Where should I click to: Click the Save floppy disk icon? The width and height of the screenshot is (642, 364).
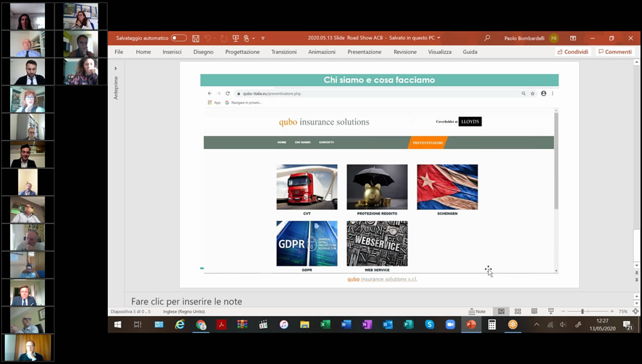click(x=196, y=38)
